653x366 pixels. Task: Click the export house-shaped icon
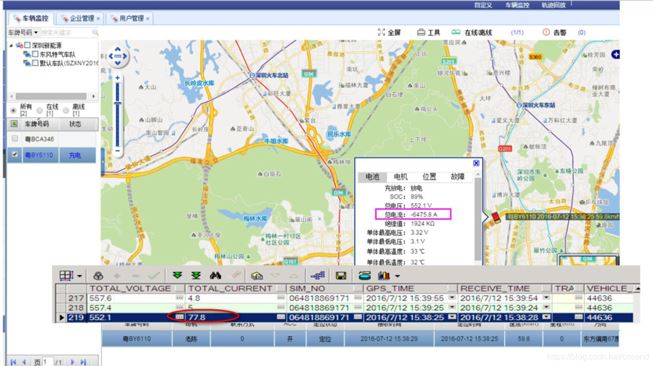pos(257,276)
